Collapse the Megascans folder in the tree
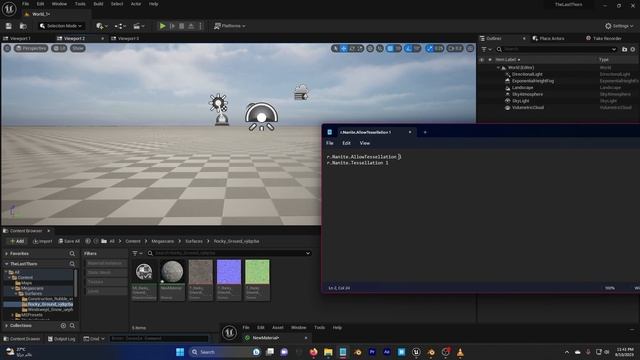 coord(13,289)
